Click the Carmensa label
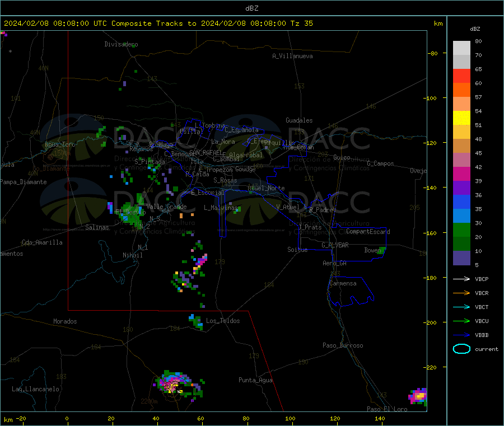The width and height of the screenshot is (504, 426). coord(343,283)
